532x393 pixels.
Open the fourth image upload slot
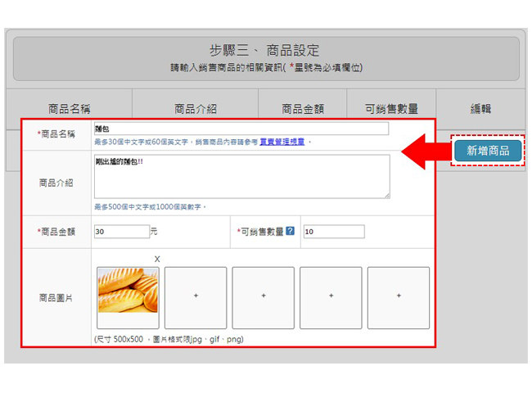pyautogui.click(x=331, y=297)
